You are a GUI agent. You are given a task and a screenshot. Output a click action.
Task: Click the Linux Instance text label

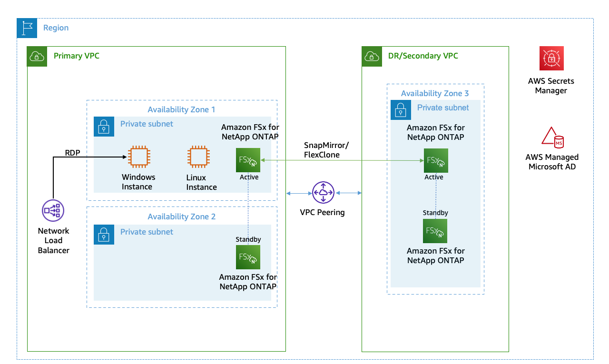(201, 182)
